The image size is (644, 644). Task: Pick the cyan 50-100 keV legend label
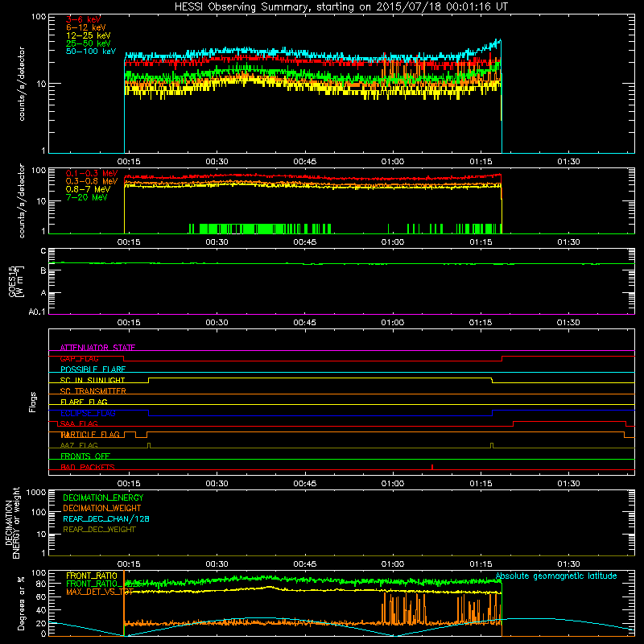(x=91, y=52)
